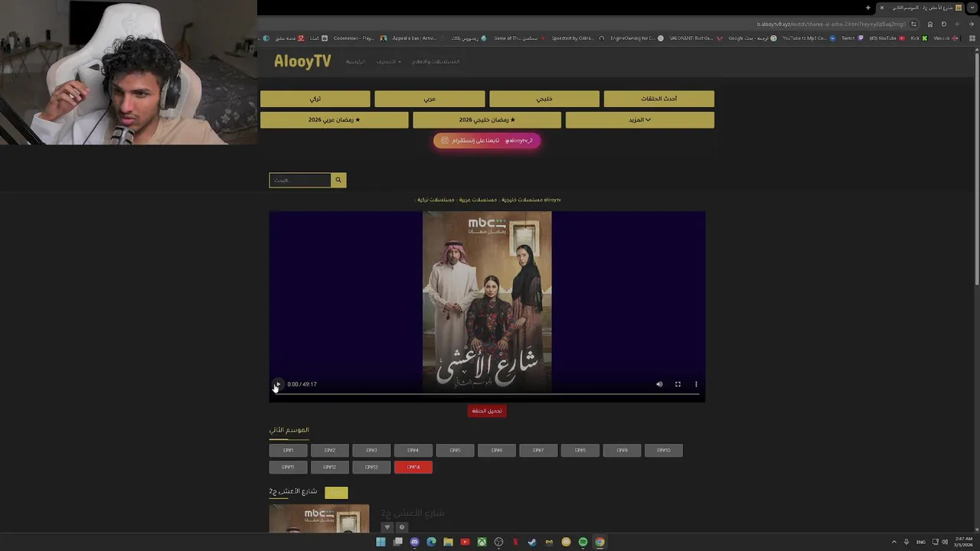
Task: Open مسلسلات عربية breadcrumb link
Action: point(478,200)
